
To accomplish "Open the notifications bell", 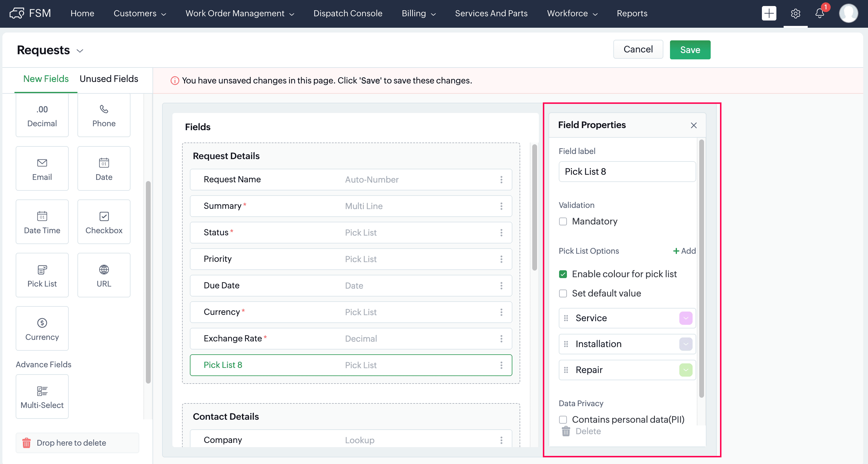I will coord(819,14).
